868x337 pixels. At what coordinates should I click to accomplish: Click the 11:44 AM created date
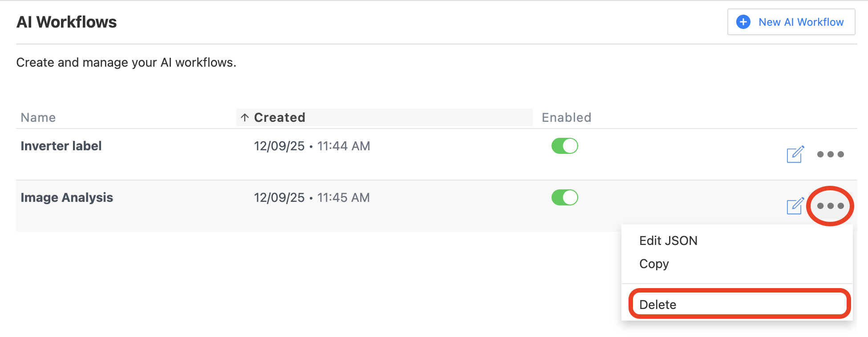click(x=312, y=146)
